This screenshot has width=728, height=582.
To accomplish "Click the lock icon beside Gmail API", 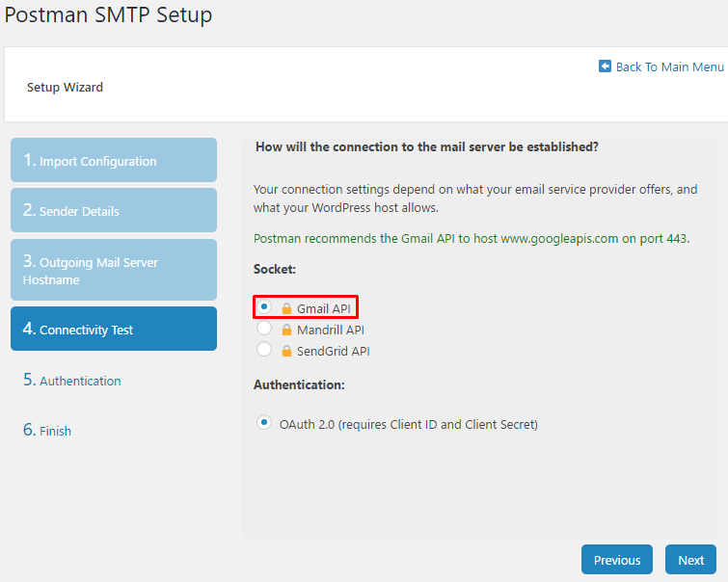I will [x=286, y=308].
